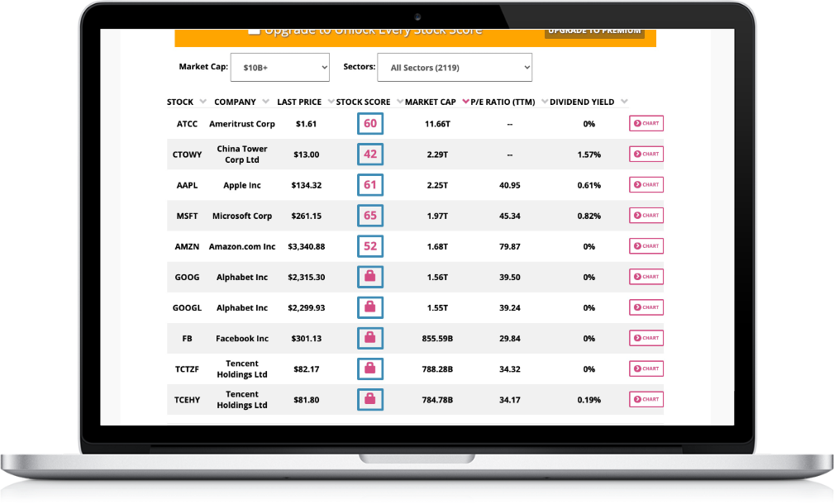This screenshot has height=504, width=834.
Task: Click the locked stock score for GOOG
Action: coord(369,277)
